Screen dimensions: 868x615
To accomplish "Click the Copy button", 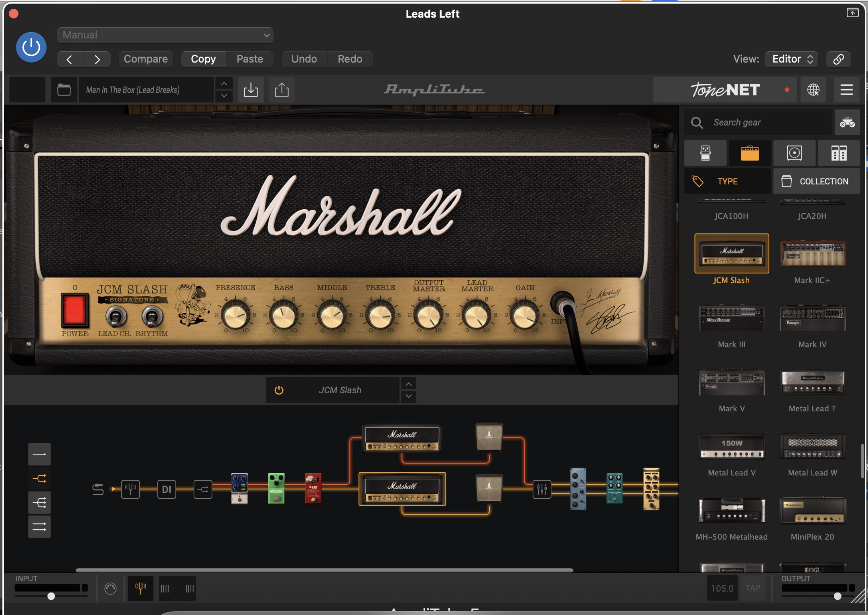I will (203, 59).
